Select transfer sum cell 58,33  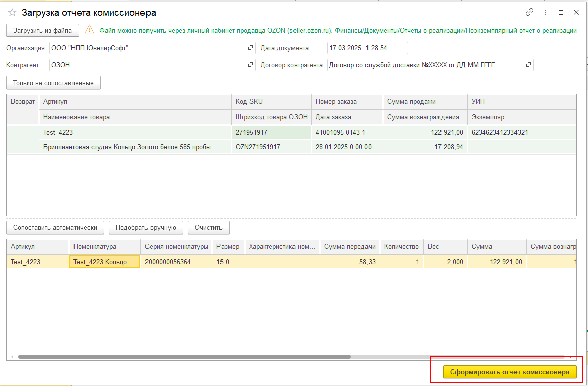pyautogui.click(x=350, y=262)
